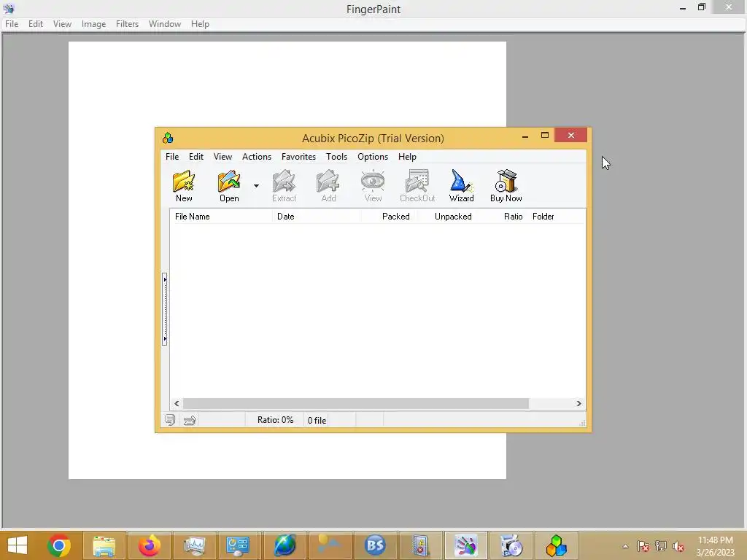Click the Buy Now toolbar icon
This screenshot has height=560, width=747.
(x=506, y=186)
